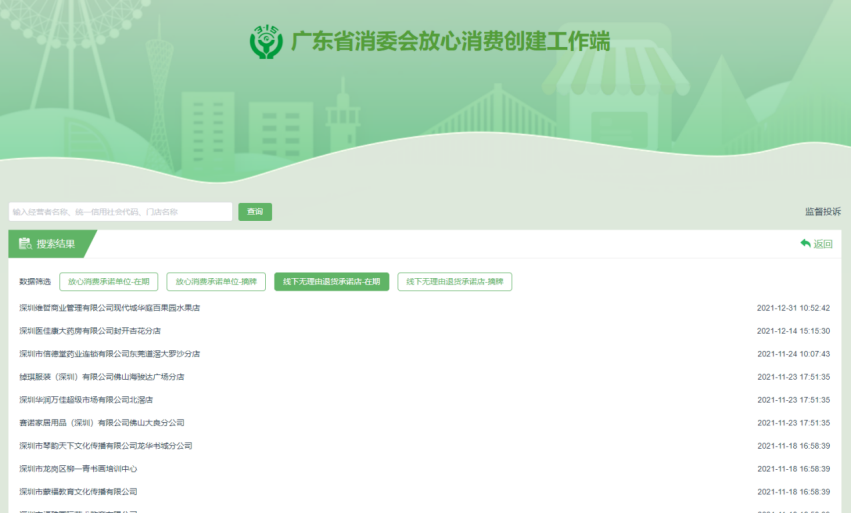Open 蒙福教育文化传播有限公司 entry

click(78, 492)
